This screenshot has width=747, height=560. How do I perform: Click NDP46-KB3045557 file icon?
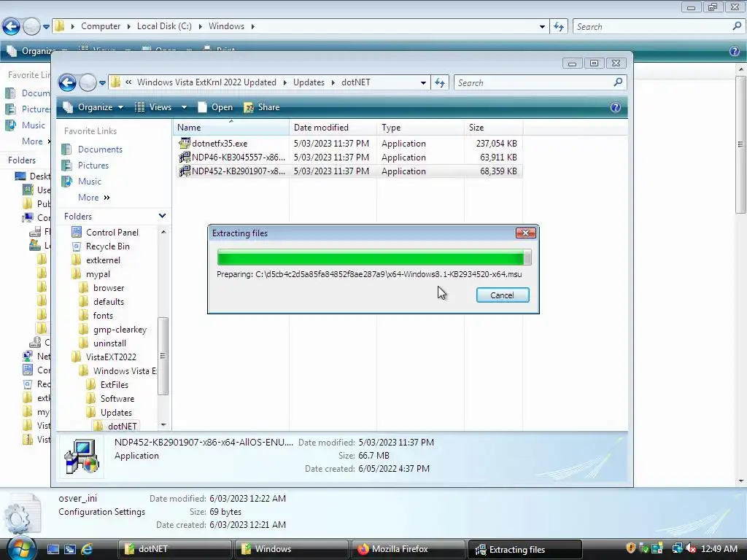184,157
